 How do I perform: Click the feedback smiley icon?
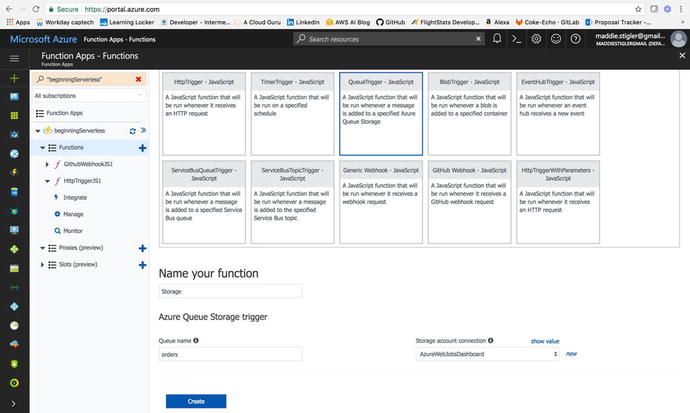[x=555, y=39]
